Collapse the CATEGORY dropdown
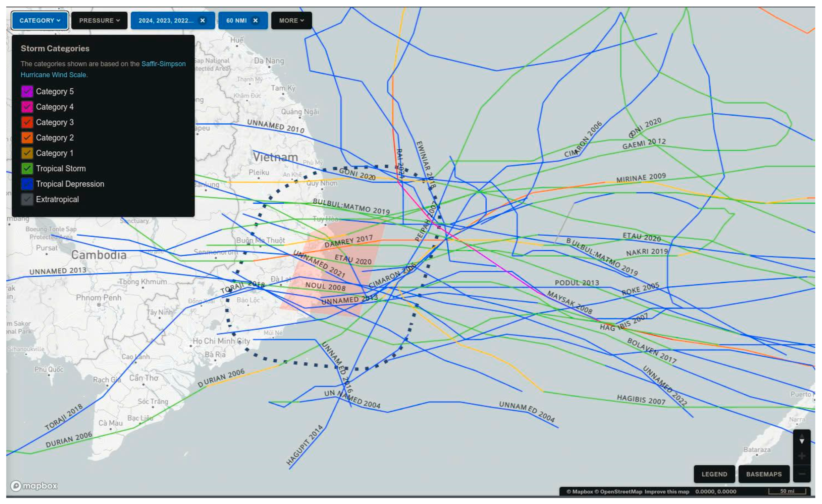This screenshot has width=822, height=504. [x=40, y=20]
